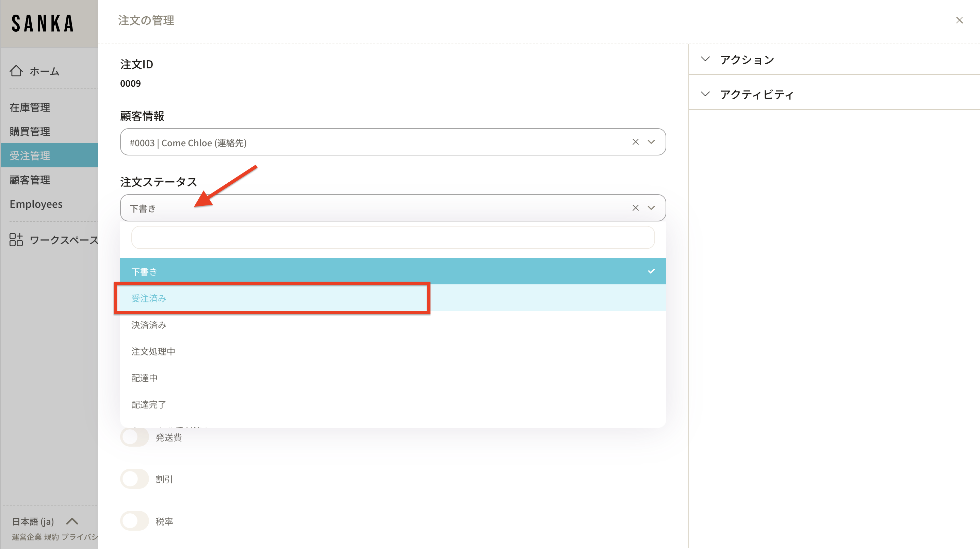Turn on the 割引 toggle

click(x=134, y=479)
